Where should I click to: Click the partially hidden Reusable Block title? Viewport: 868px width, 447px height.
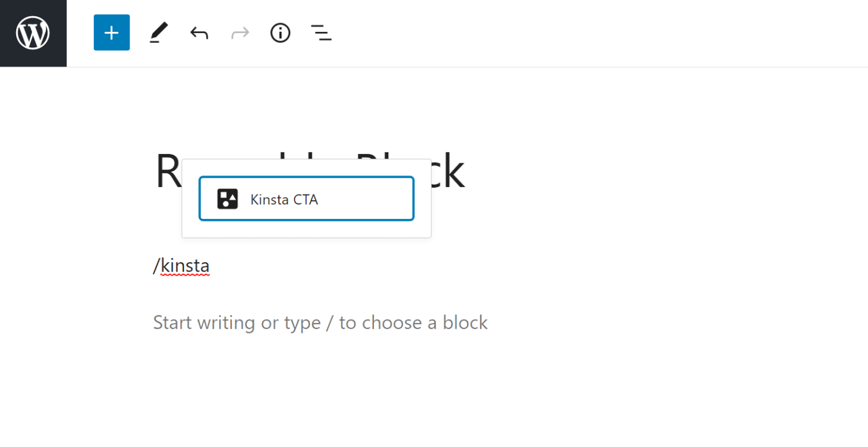(x=451, y=170)
